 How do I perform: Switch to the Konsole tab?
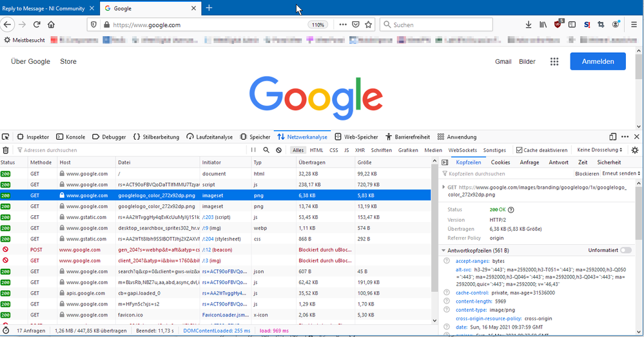pyautogui.click(x=71, y=137)
